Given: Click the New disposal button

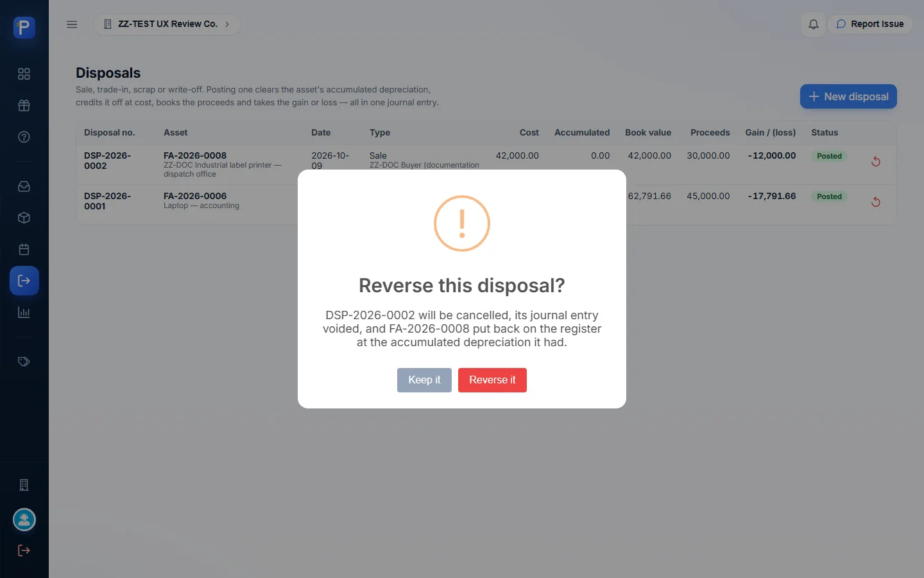Looking at the screenshot, I should pos(848,97).
